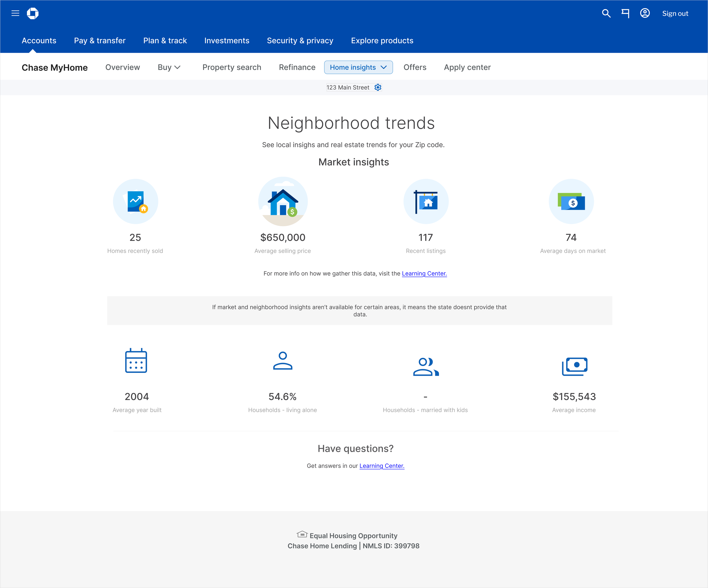Click the Households - married with kids label
Screen dimensions: 708x588
pyautogui.click(x=425, y=410)
